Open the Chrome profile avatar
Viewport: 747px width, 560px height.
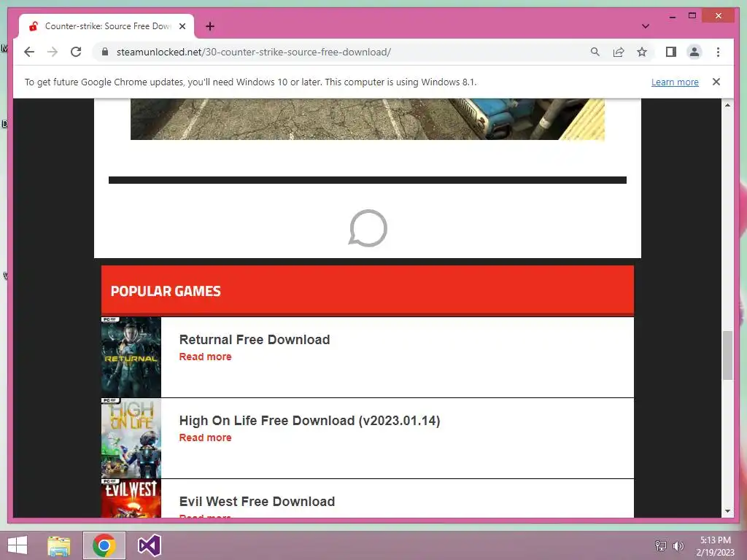pyautogui.click(x=694, y=52)
